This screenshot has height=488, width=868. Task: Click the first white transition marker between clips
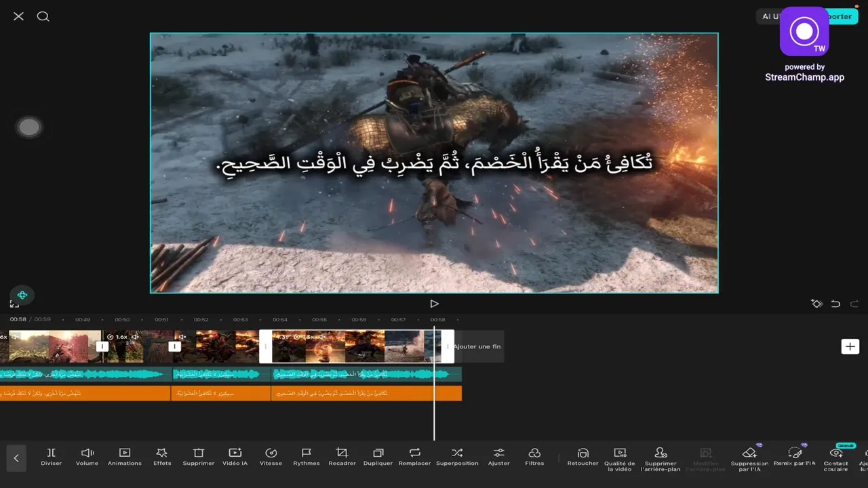[102, 346]
